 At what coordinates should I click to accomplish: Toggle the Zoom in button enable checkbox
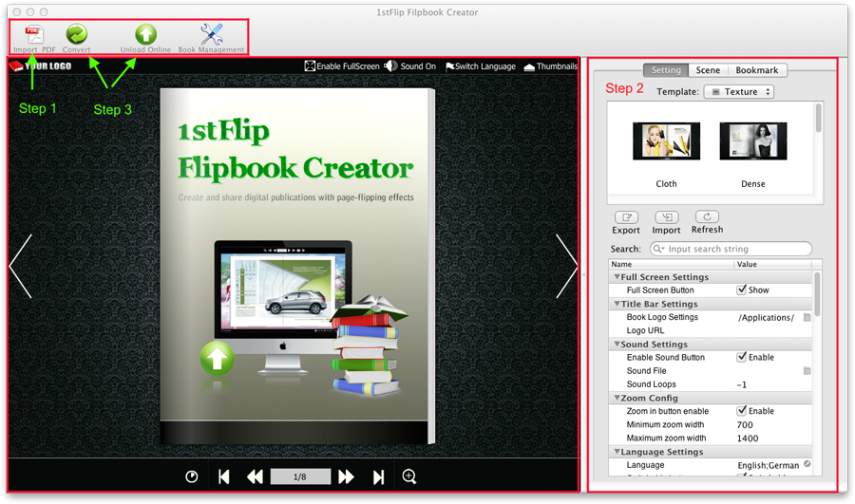pyautogui.click(x=742, y=411)
